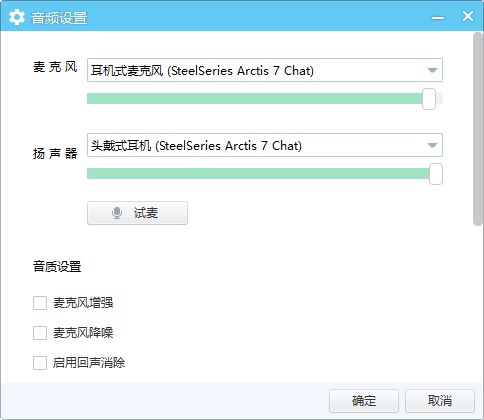The image size is (484, 420).
Task: Open the 头戴式耳机 SteelSeries combo box
Action: click(265, 145)
